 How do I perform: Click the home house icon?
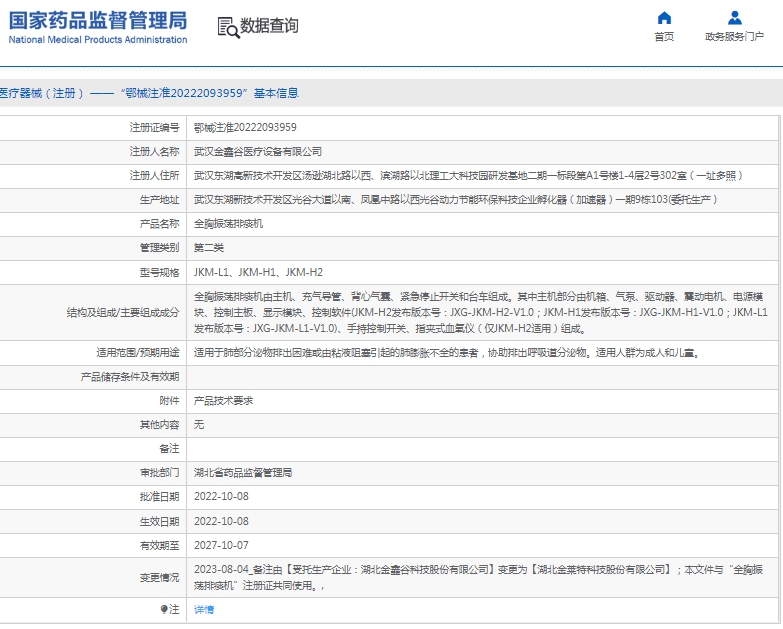coord(664,18)
